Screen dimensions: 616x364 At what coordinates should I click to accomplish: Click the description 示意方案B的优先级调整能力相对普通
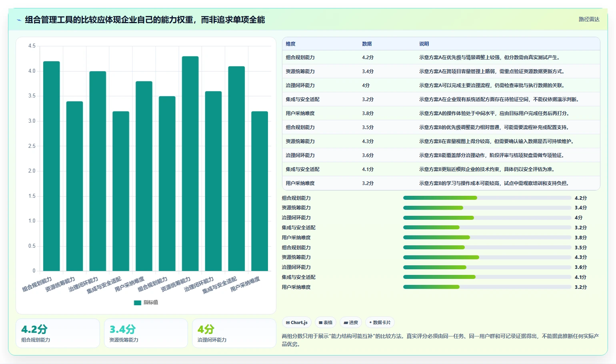pyautogui.click(x=494, y=127)
